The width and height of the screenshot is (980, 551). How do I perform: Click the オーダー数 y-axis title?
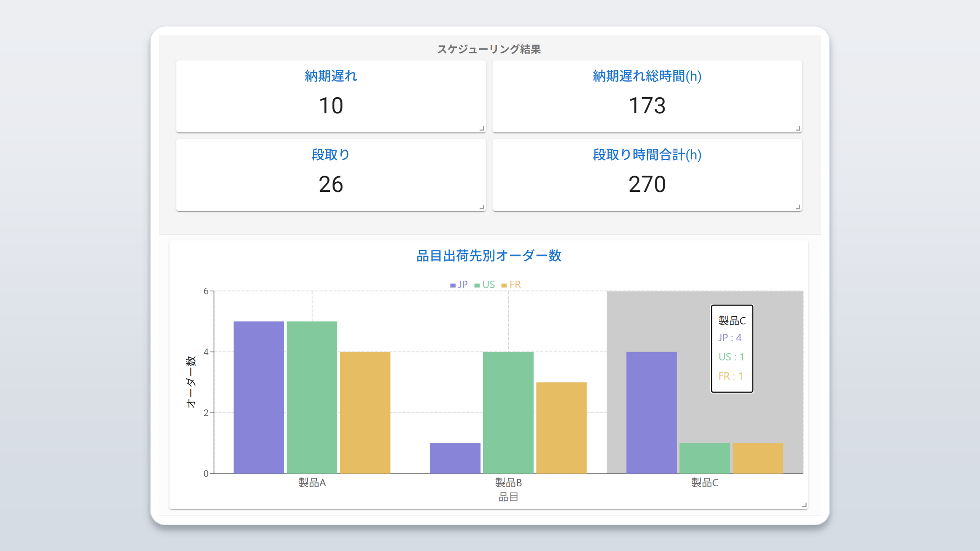pos(191,382)
